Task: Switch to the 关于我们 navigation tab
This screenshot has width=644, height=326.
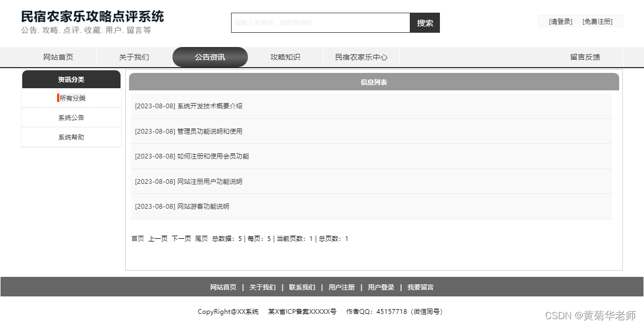Action: (x=134, y=57)
